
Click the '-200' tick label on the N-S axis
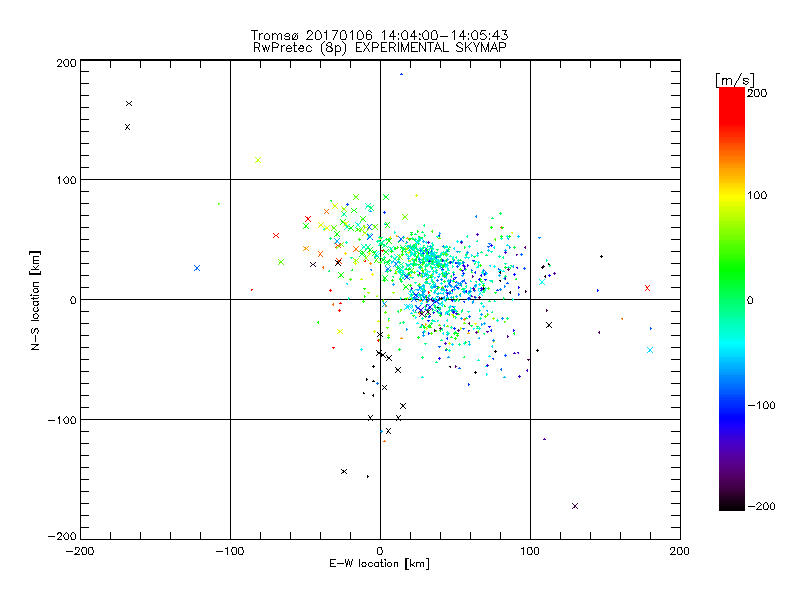pyautogui.click(x=62, y=536)
